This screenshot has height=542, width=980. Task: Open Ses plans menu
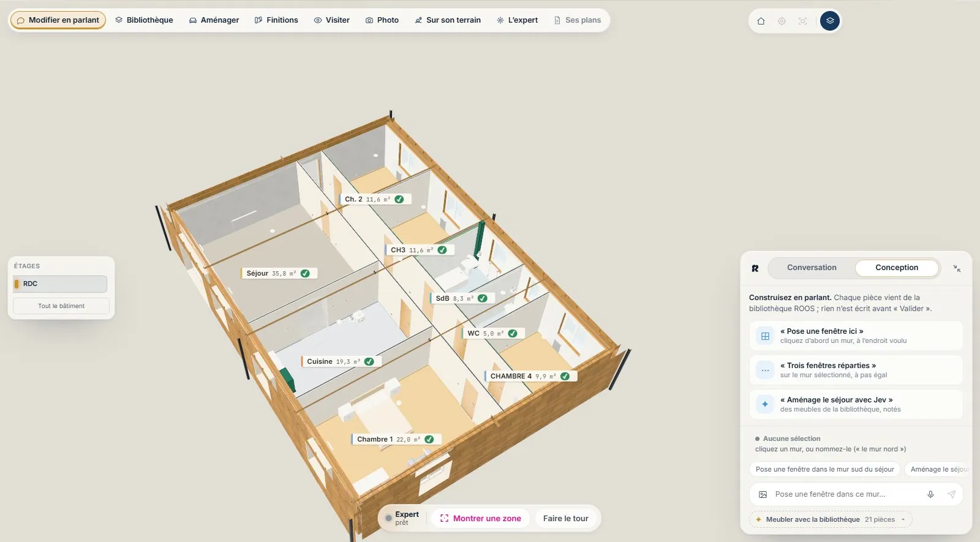point(577,20)
